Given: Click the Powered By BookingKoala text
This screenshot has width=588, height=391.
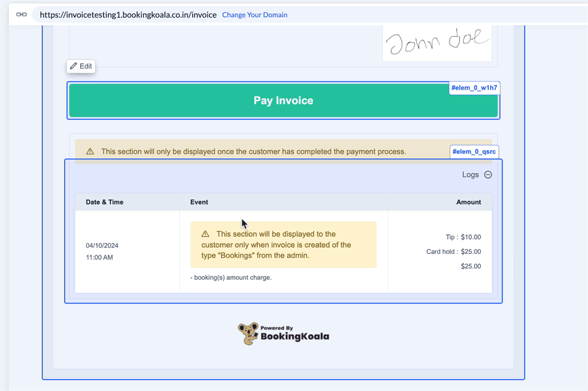Looking at the screenshot, I should point(295,333).
